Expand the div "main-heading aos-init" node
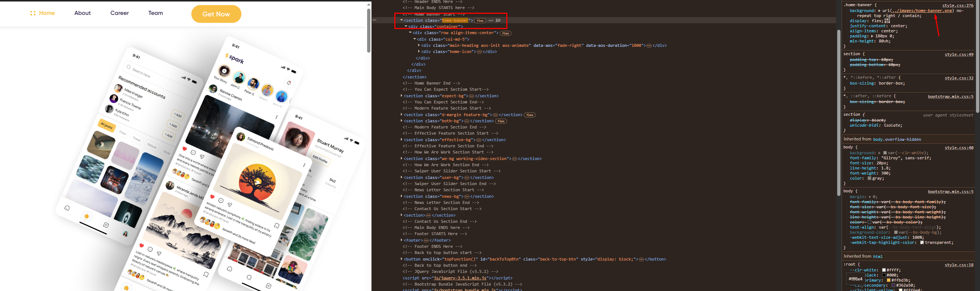980x291 pixels. 419,45
